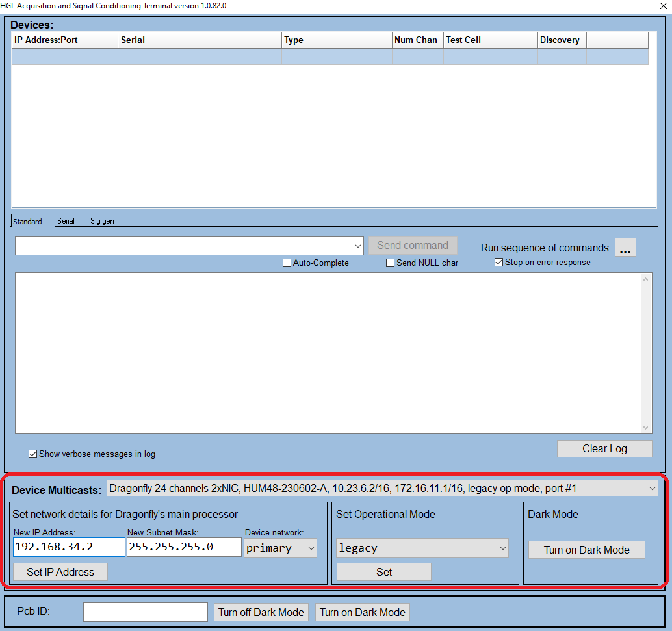Tick the Send NULL char checkbox
Viewport: 672px width, 631px height.
[x=390, y=263]
